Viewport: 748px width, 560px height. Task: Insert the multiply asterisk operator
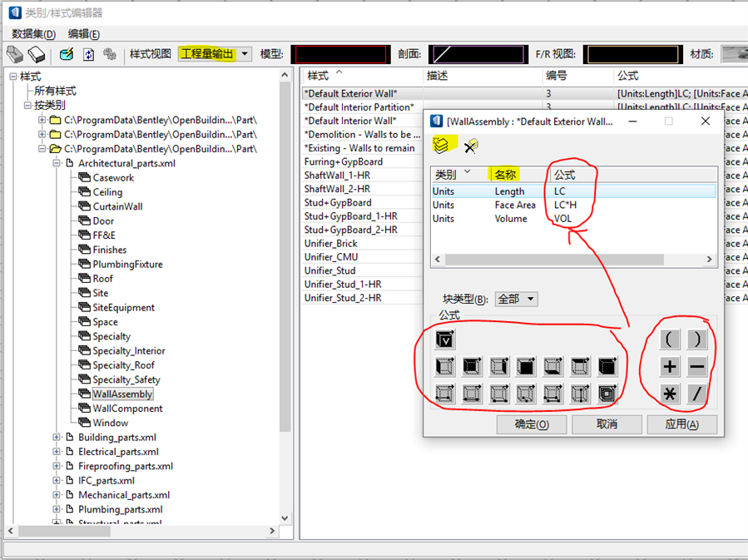[670, 394]
